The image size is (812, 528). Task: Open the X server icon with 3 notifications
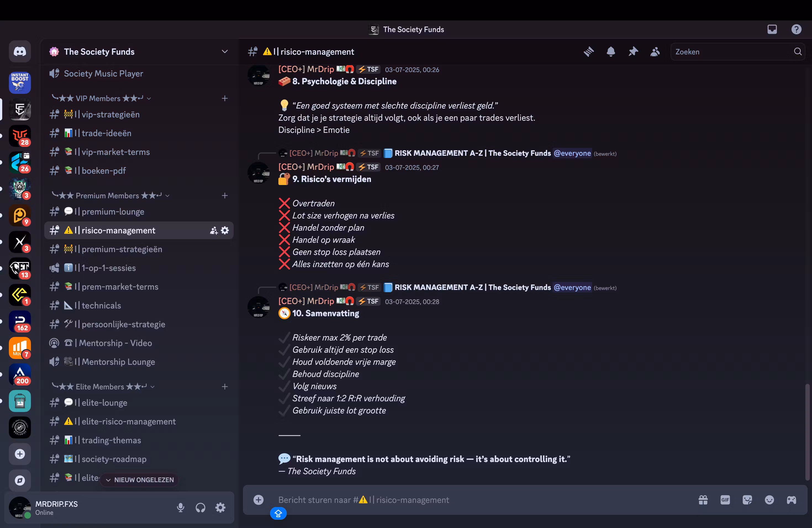click(x=20, y=242)
